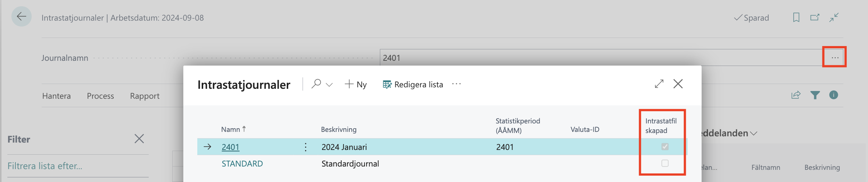Open the search options dropdown chevron
This screenshot has width=868, height=182.
coord(329,85)
